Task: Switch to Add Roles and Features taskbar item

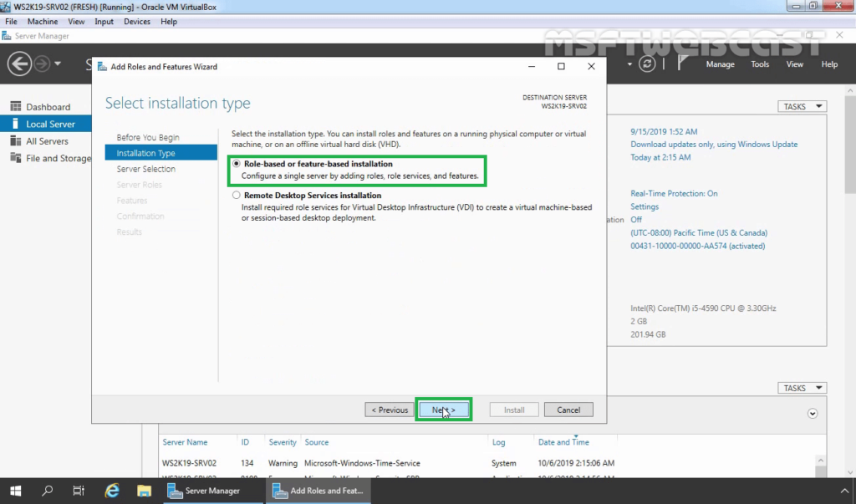Action: pyautogui.click(x=318, y=491)
